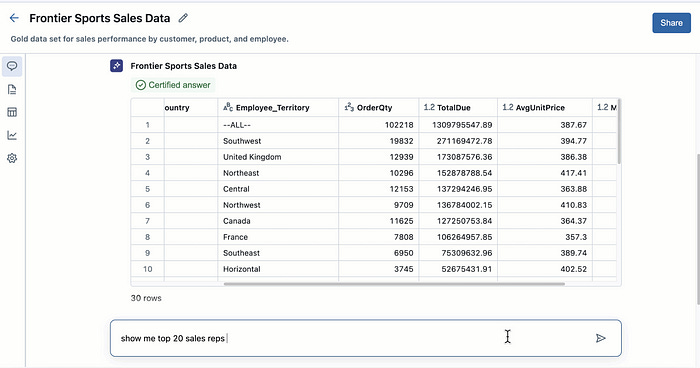This screenshot has width=700, height=368.
Task: Click row number 5
Action: click(147, 189)
